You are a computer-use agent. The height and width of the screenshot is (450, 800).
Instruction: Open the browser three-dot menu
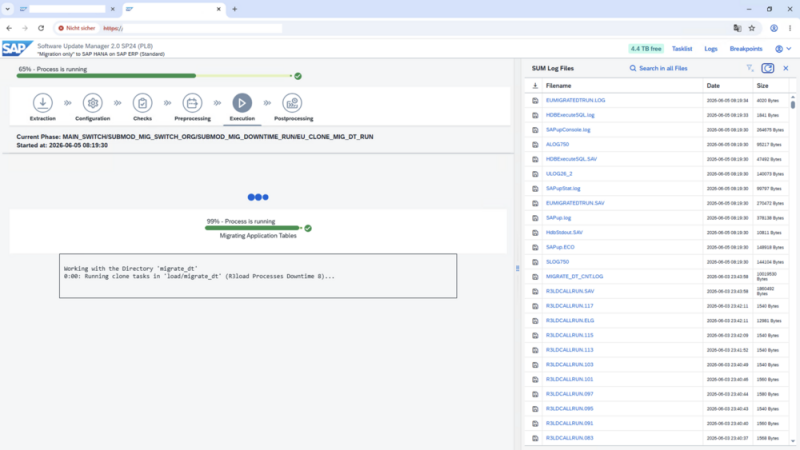click(790, 28)
